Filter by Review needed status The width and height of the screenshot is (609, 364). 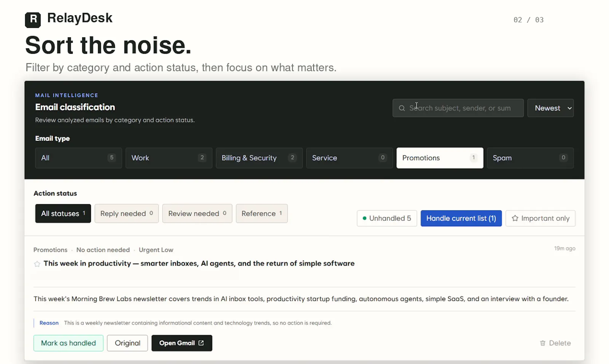point(197,213)
